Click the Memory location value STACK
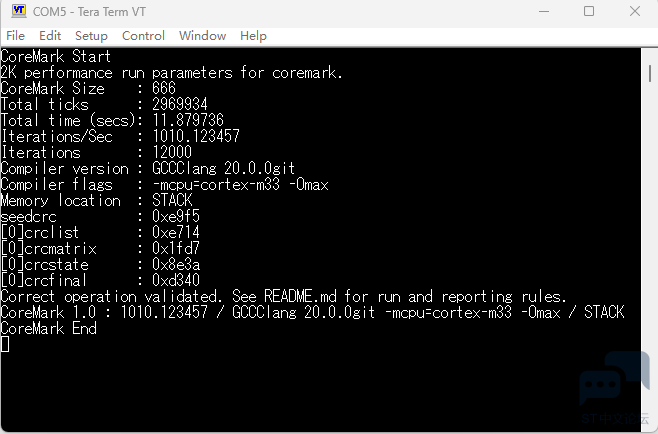The width and height of the screenshot is (658, 434). click(172, 200)
